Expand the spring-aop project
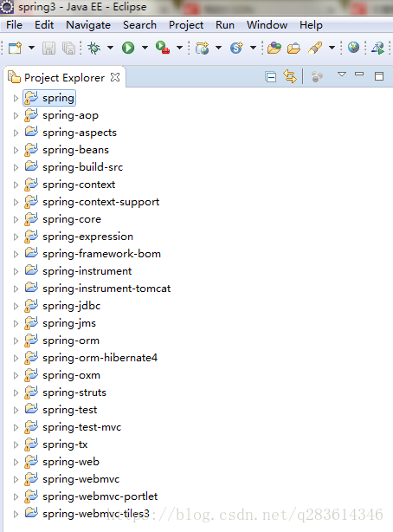393x532 pixels. pyautogui.click(x=16, y=115)
